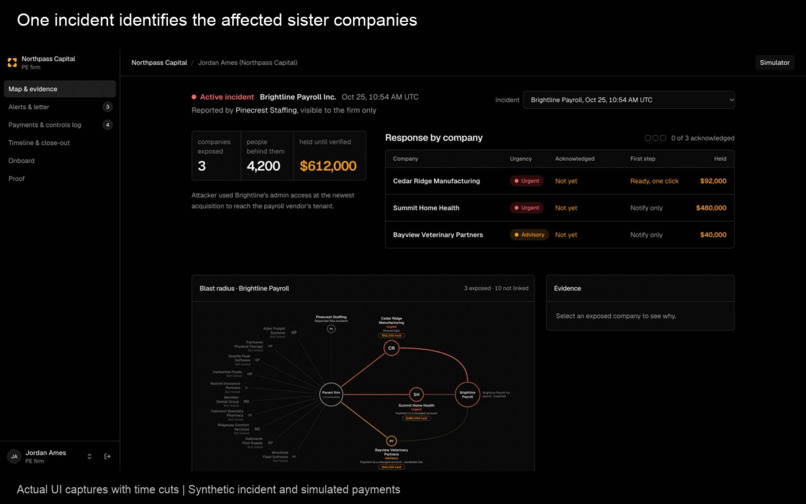Click the Brightline Payroll node circle

coord(467,394)
